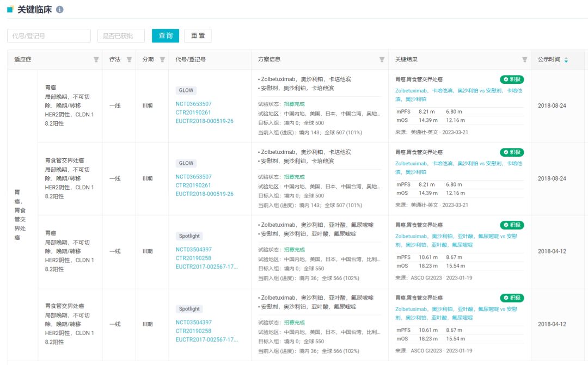This screenshot has height=365, width=588.
Task: Open Zolbetuximab 亚叶酸 comparison link in last Spotlight result
Action: click(456, 313)
